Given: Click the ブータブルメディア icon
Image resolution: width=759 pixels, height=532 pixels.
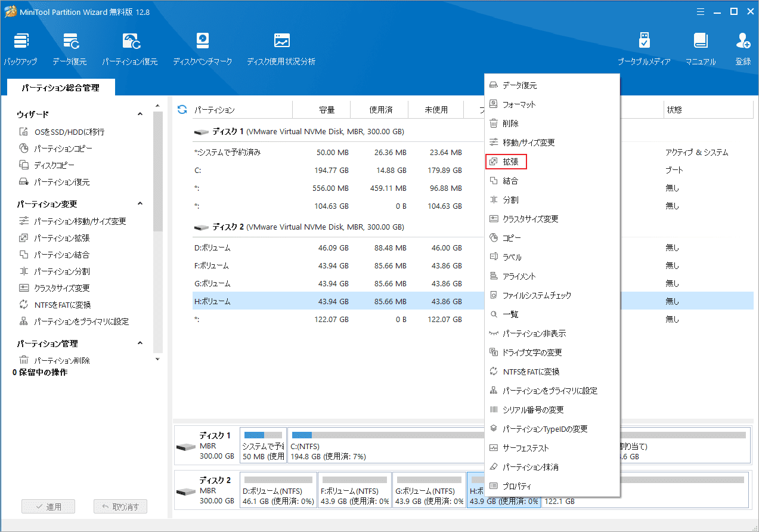Looking at the screenshot, I should (645, 47).
